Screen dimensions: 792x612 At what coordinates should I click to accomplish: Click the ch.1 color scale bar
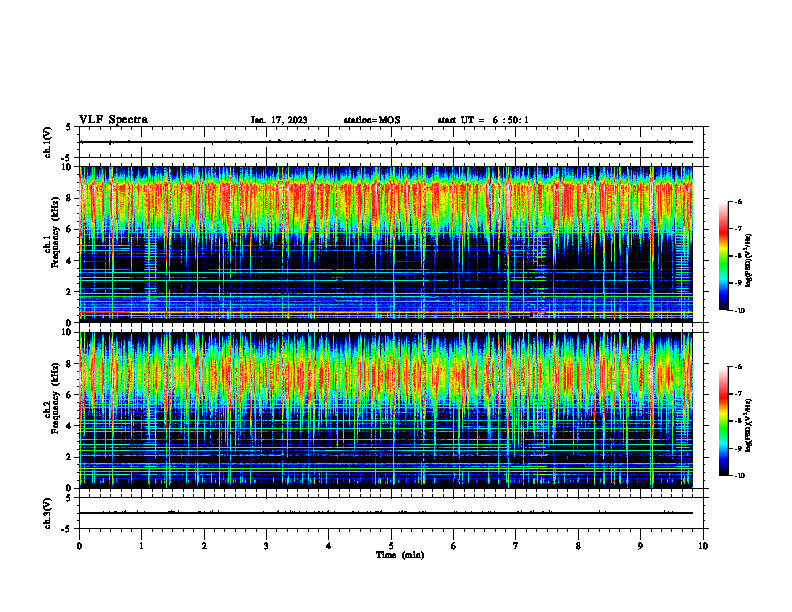[723, 256]
